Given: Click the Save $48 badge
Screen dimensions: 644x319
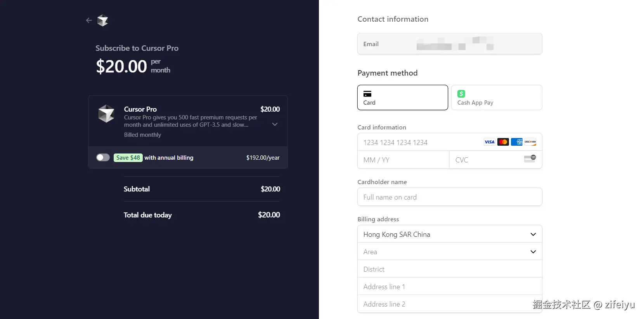Looking at the screenshot, I should click(128, 157).
